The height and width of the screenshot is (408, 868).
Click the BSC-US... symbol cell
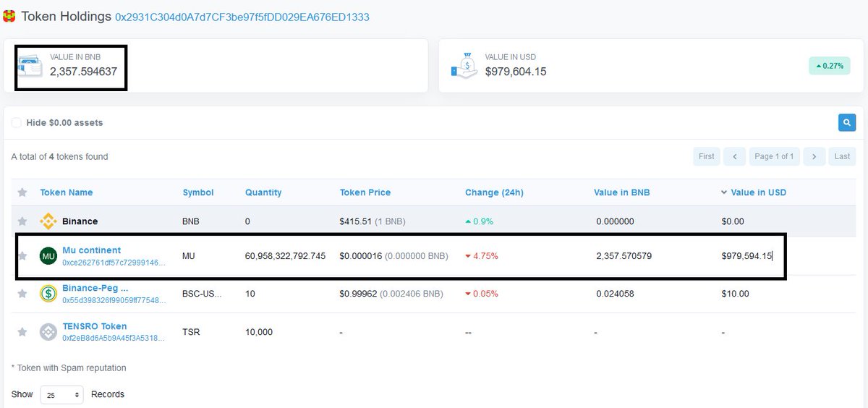pyautogui.click(x=203, y=294)
